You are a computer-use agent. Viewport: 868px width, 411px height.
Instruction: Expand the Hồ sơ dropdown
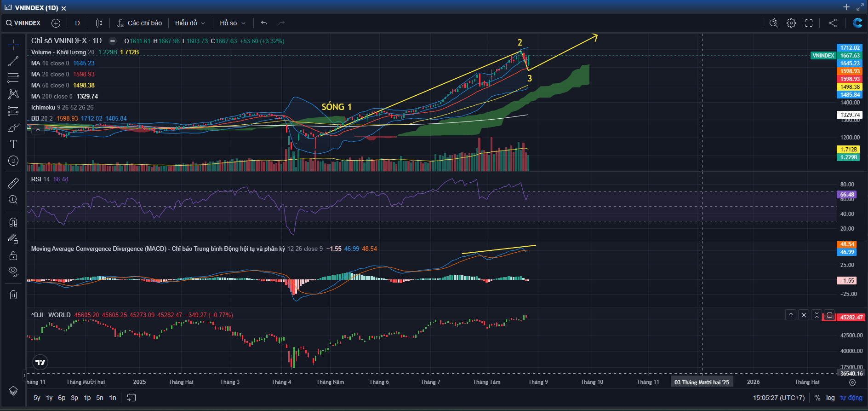[x=233, y=23]
